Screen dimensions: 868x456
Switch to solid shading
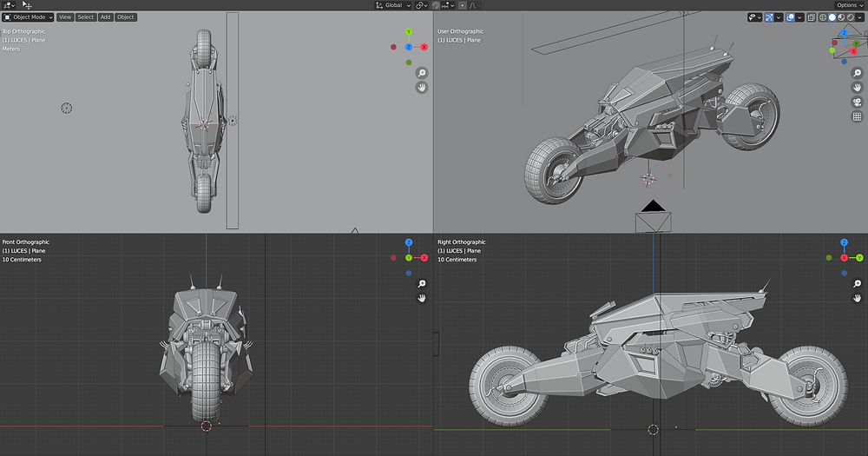(x=832, y=17)
